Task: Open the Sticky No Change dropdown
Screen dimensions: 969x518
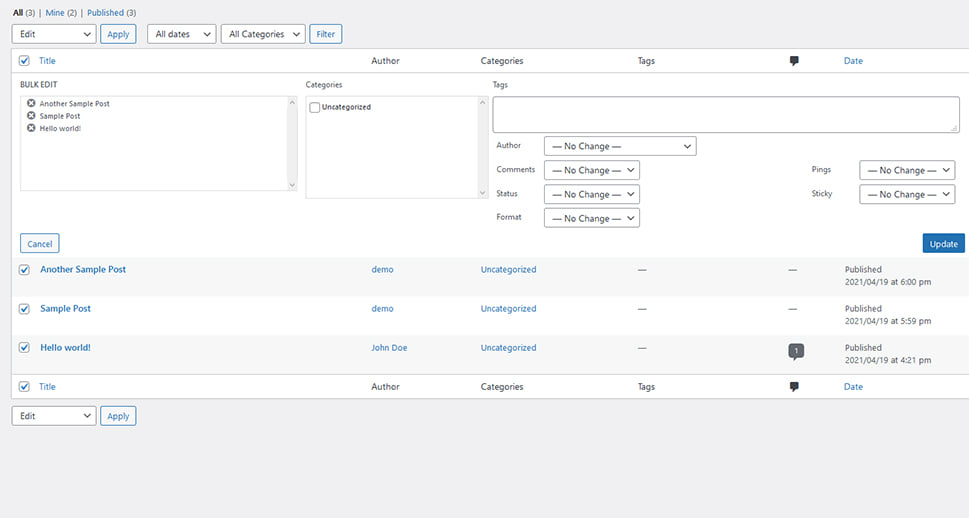Action: tap(907, 194)
